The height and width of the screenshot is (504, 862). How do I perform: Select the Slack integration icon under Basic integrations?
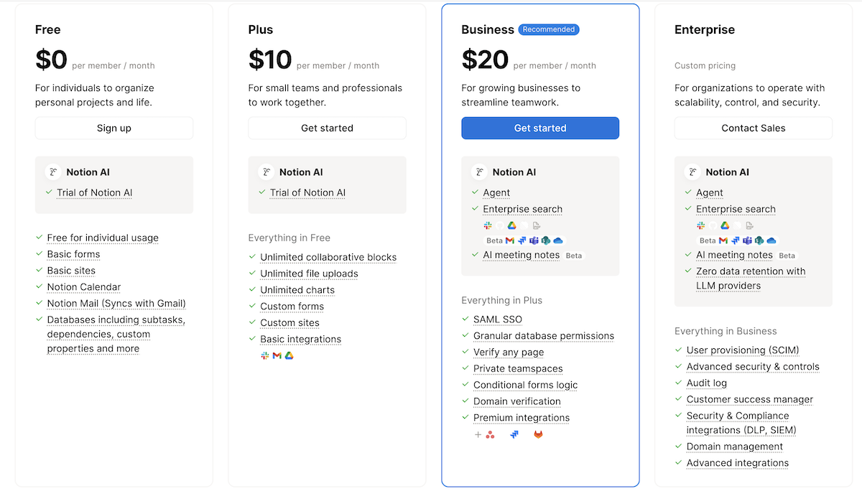[265, 355]
